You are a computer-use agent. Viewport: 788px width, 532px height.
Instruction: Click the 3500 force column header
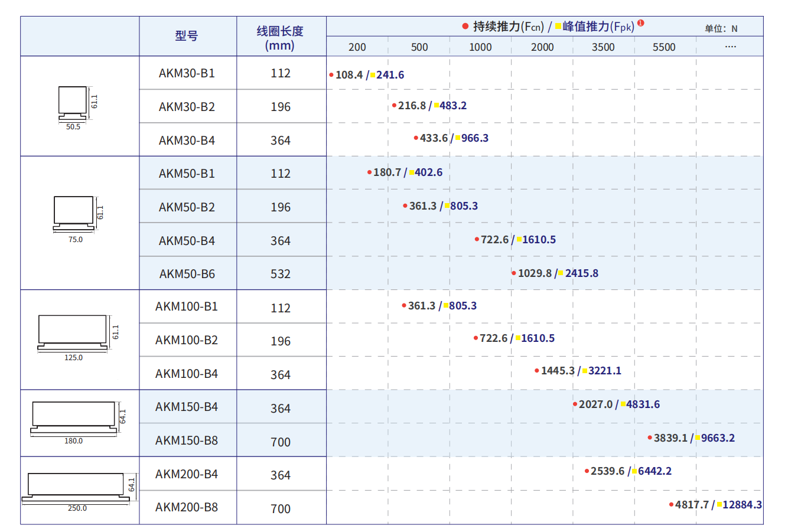click(603, 47)
